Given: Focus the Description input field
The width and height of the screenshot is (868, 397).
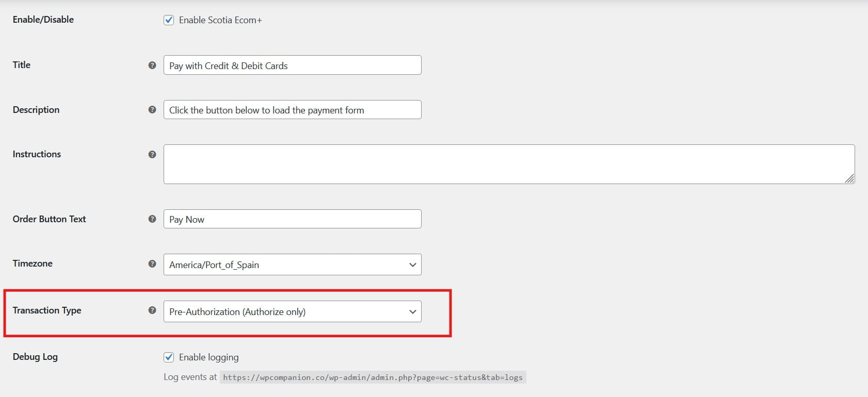Looking at the screenshot, I should [292, 110].
